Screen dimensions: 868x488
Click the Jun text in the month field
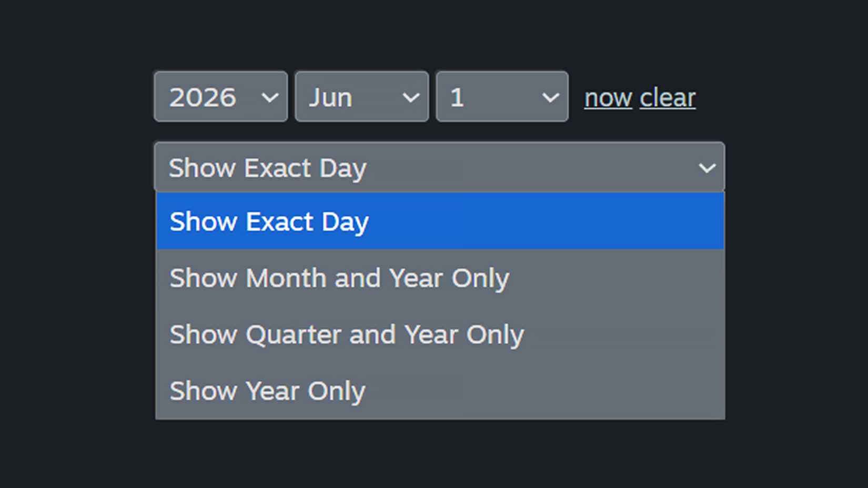click(x=330, y=98)
